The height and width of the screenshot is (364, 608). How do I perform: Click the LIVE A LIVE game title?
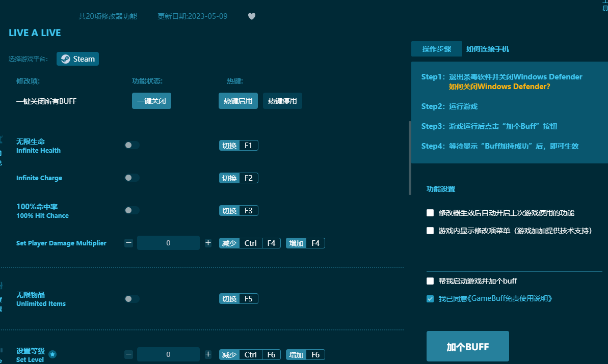click(35, 33)
